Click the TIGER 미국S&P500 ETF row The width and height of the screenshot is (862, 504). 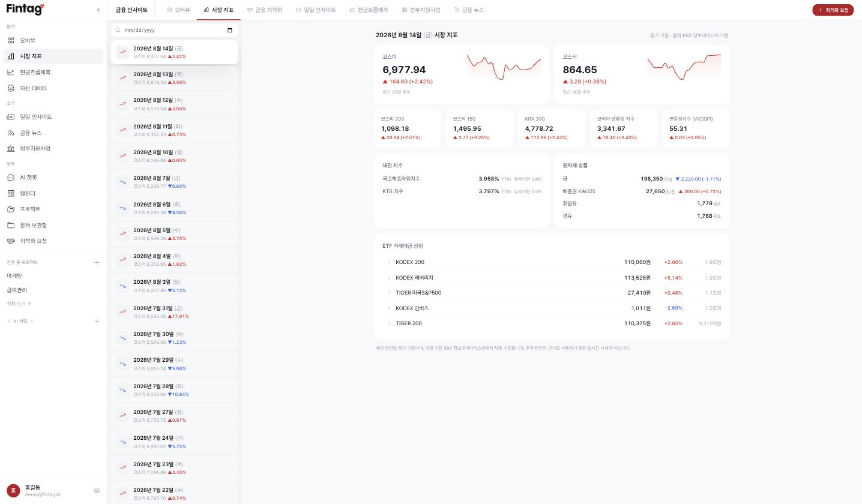(x=552, y=293)
